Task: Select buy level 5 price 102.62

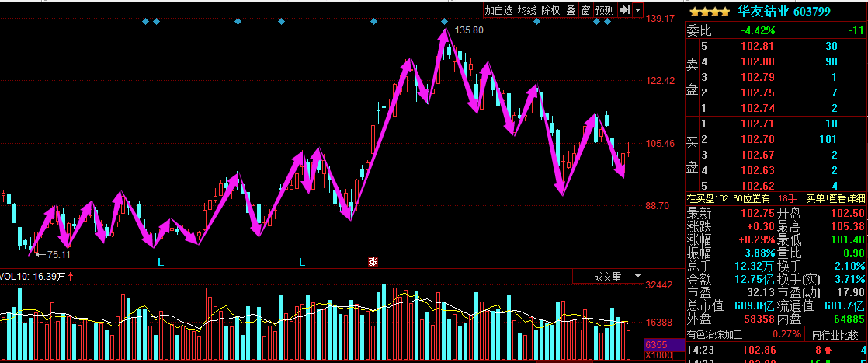Action: tap(756, 186)
